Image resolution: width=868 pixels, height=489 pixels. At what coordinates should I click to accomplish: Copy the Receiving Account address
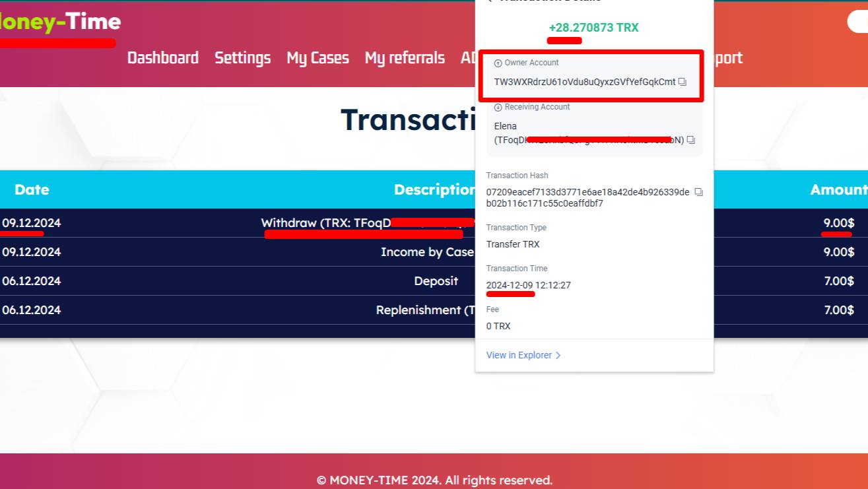pyautogui.click(x=691, y=140)
